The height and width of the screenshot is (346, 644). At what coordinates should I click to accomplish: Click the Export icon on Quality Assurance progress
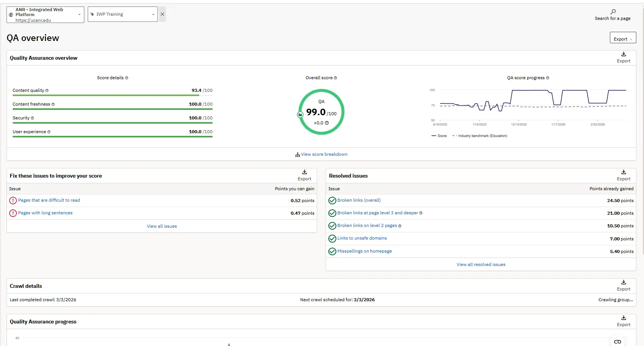pyautogui.click(x=623, y=318)
